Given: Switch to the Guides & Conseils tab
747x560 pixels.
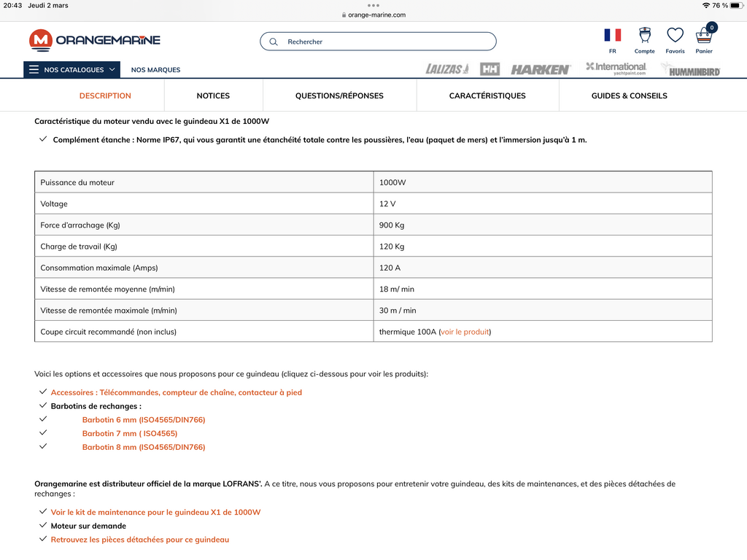Looking at the screenshot, I should click(x=630, y=96).
